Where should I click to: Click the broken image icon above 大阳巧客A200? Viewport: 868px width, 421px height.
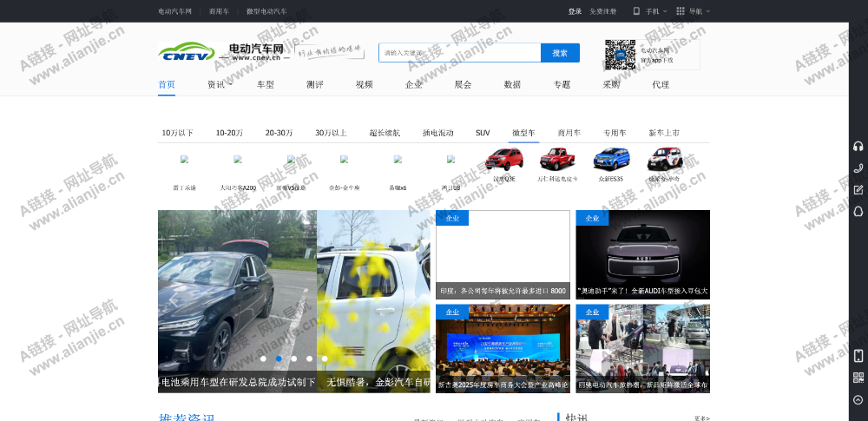click(238, 159)
